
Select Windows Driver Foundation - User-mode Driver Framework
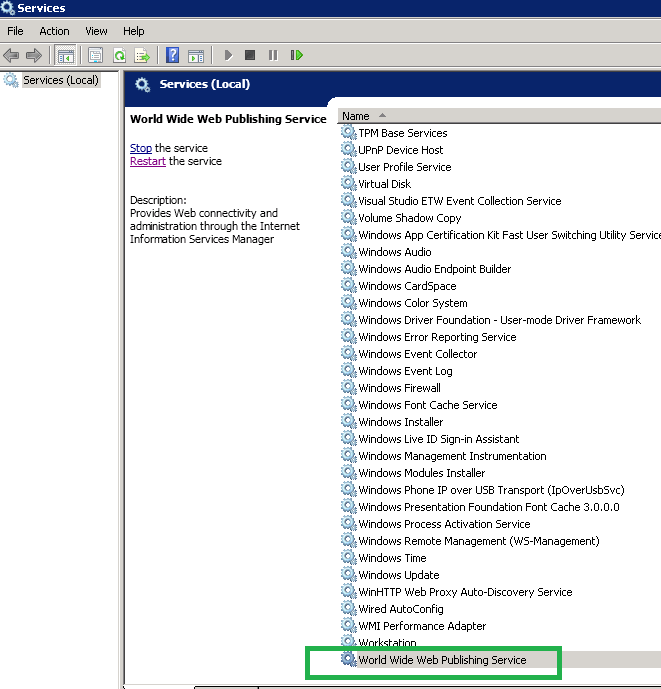[500, 320]
